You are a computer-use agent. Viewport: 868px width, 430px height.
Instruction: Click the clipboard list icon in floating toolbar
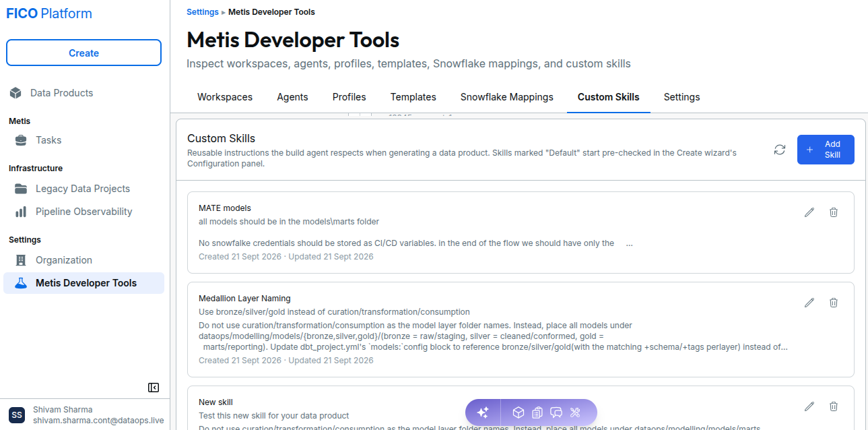coord(537,412)
